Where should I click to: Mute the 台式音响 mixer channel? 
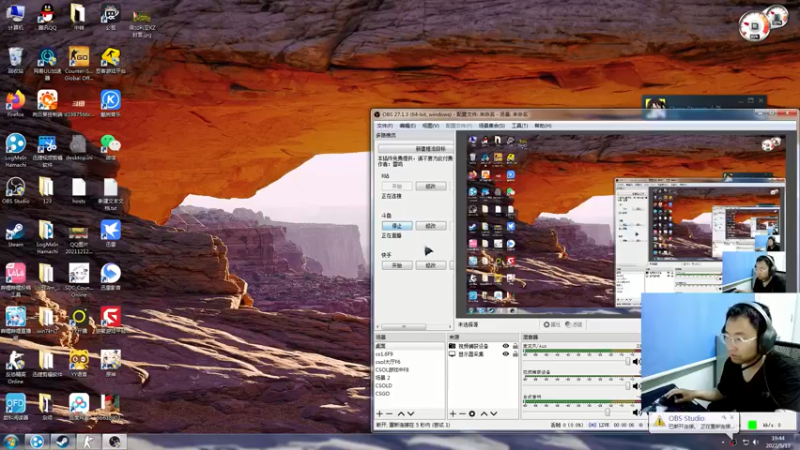pos(636,412)
